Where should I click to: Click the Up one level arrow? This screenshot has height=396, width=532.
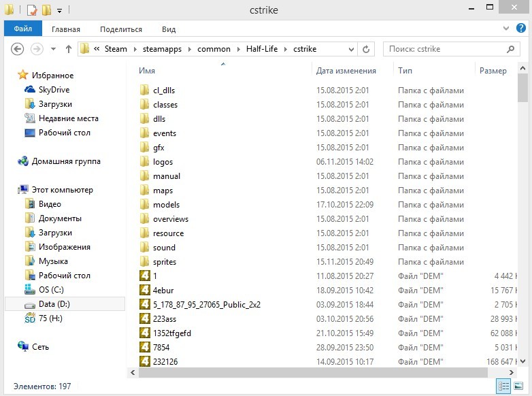(69, 49)
